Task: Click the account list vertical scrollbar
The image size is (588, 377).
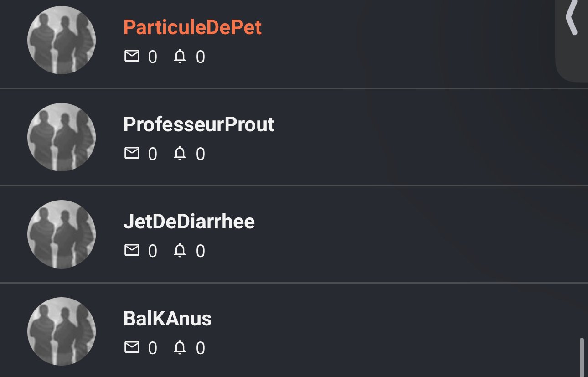Action: tap(581, 357)
